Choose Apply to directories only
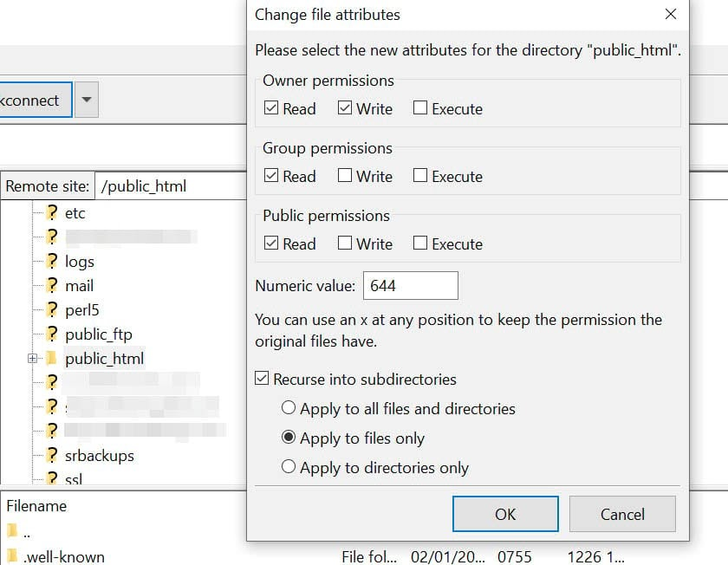 [x=289, y=467]
